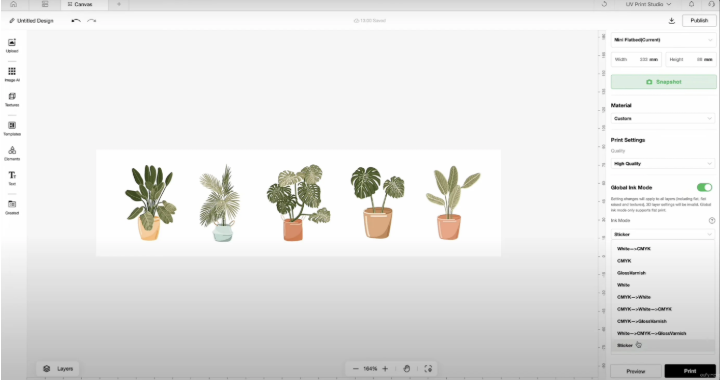Click the fit-to-screen icon
Image resolution: width=720 pixels, height=380 pixels.
coord(428,369)
